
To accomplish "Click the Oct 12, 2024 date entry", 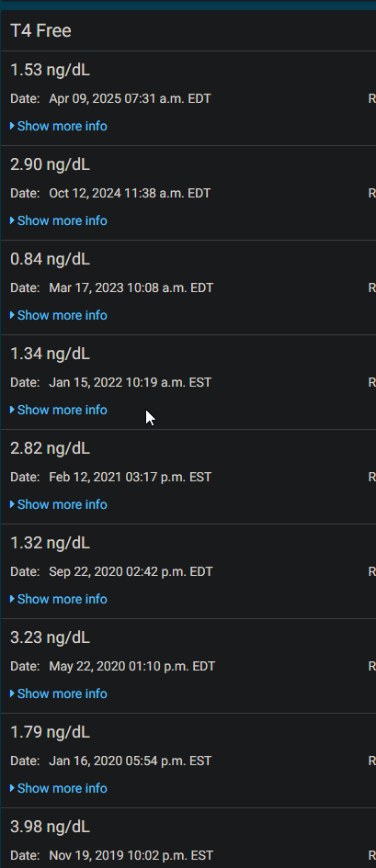I will [130, 194].
